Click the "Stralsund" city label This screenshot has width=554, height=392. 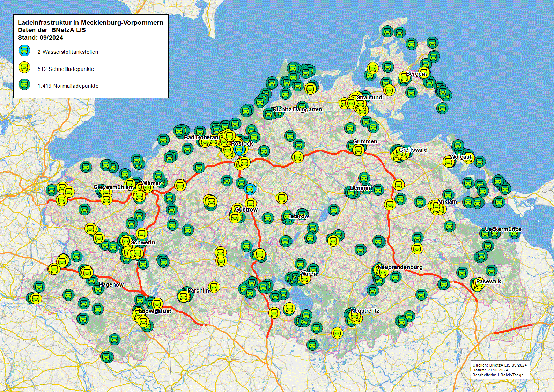pos(369,97)
